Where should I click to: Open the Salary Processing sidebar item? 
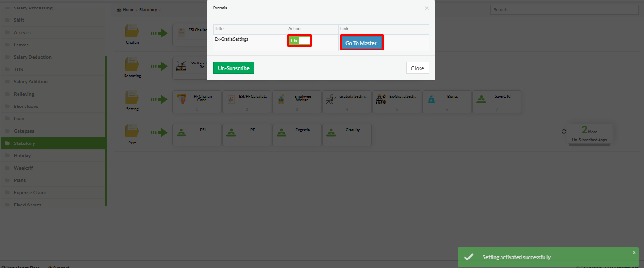coord(53,8)
